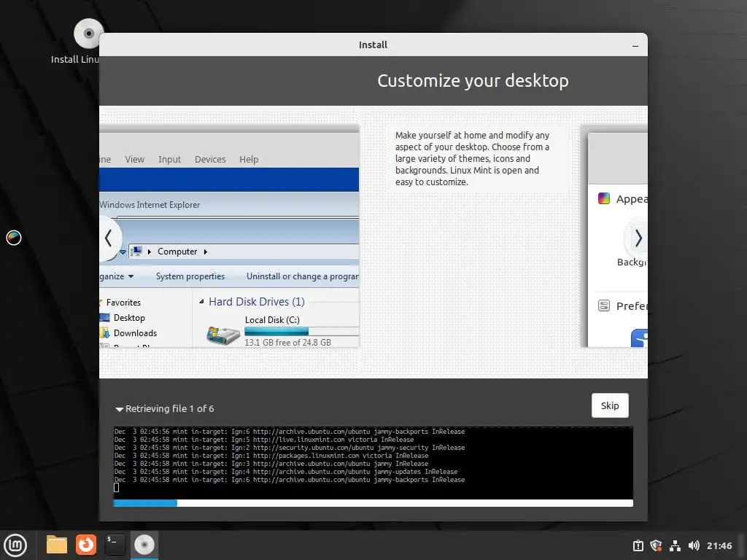Collapse the Retrieving file details expander
The height and width of the screenshot is (560, 747).
119,409
